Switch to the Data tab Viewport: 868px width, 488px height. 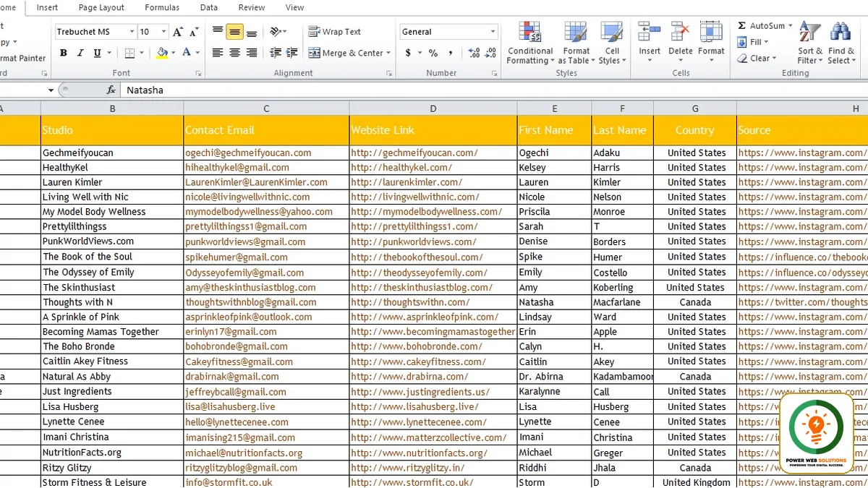pyautogui.click(x=209, y=8)
